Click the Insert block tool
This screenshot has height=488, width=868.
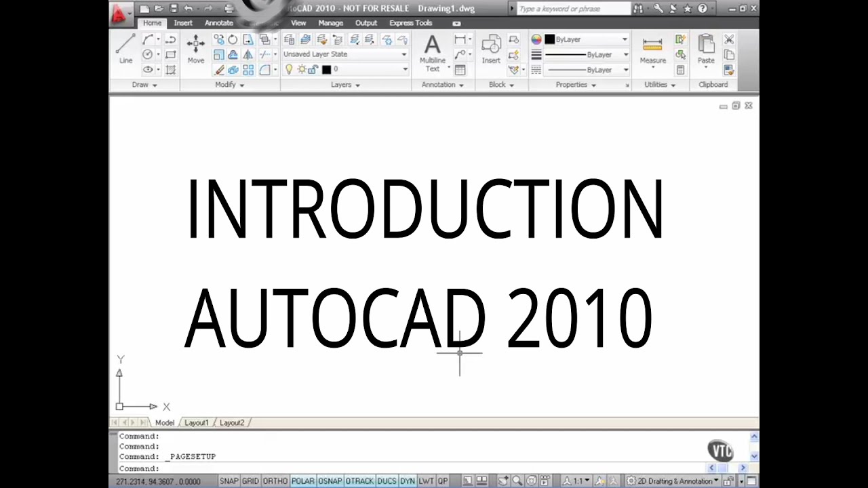click(x=491, y=49)
